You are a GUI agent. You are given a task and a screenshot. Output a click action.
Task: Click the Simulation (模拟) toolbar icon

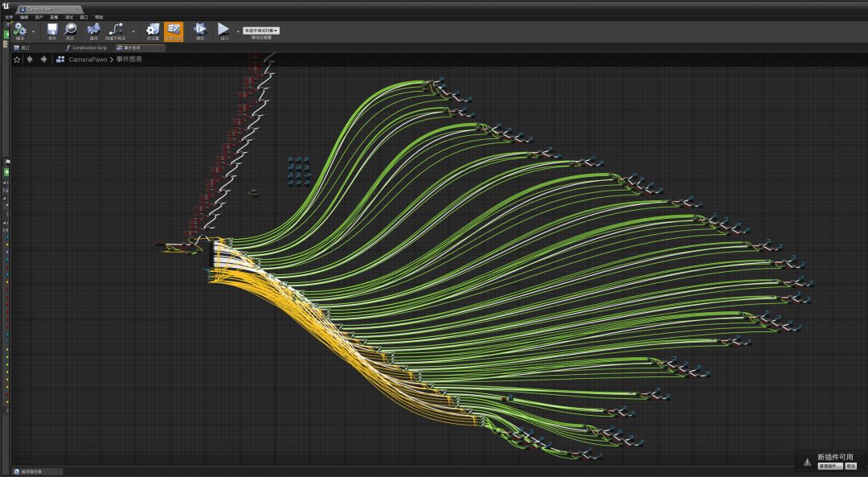(200, 30)
